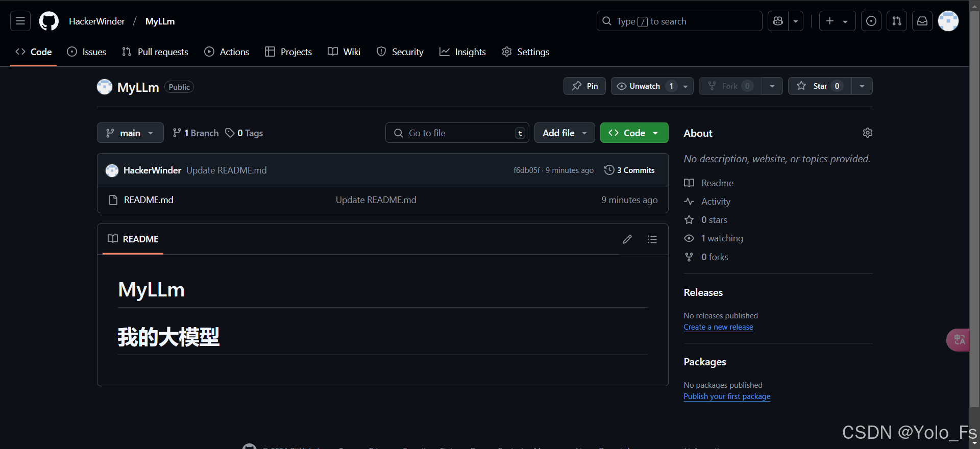Click Create a new release
This screenshot has height=449, width=980.
coord(718,327)
